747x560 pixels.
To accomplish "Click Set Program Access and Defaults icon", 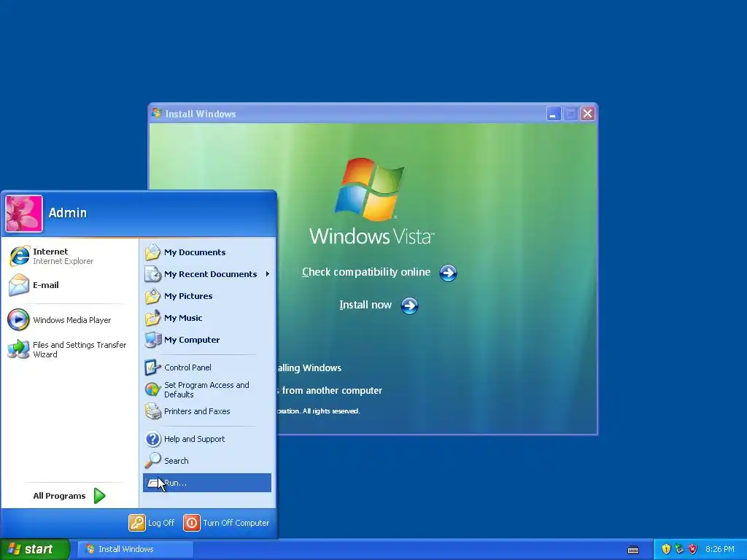I will point(153,389).
